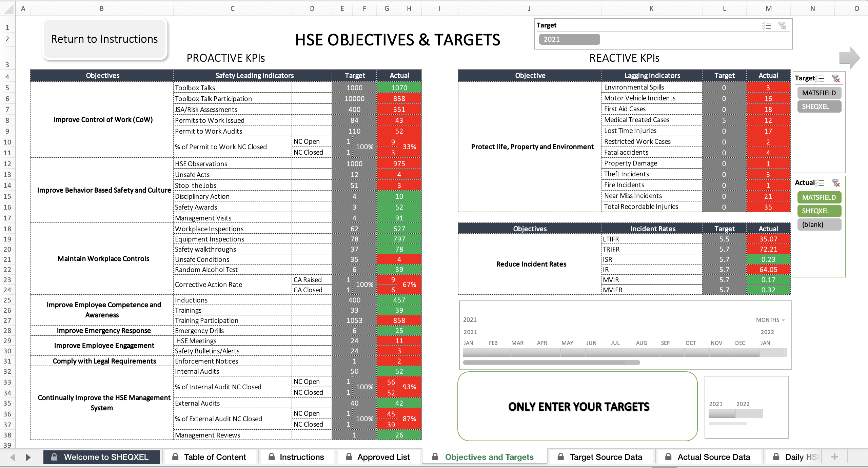
Task: Click the small yearly timeline scrollbar
Action: click(727, 424)
